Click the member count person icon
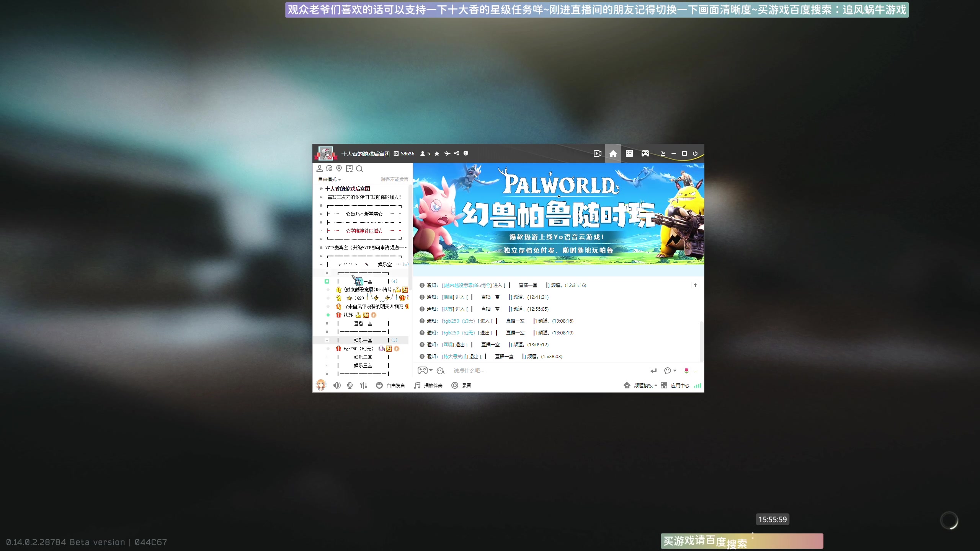Image resolution: width=980 pixels, height=551 pixels. [423, 153]
